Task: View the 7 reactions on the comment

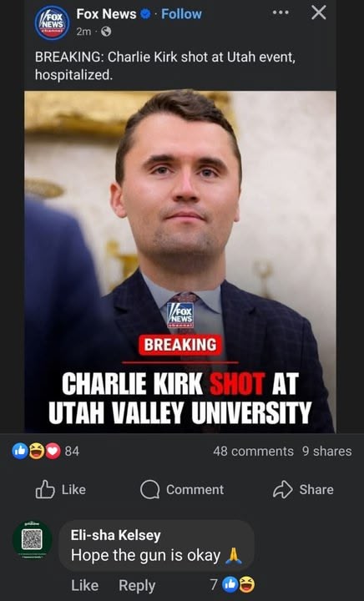Action: click(232, 585)
